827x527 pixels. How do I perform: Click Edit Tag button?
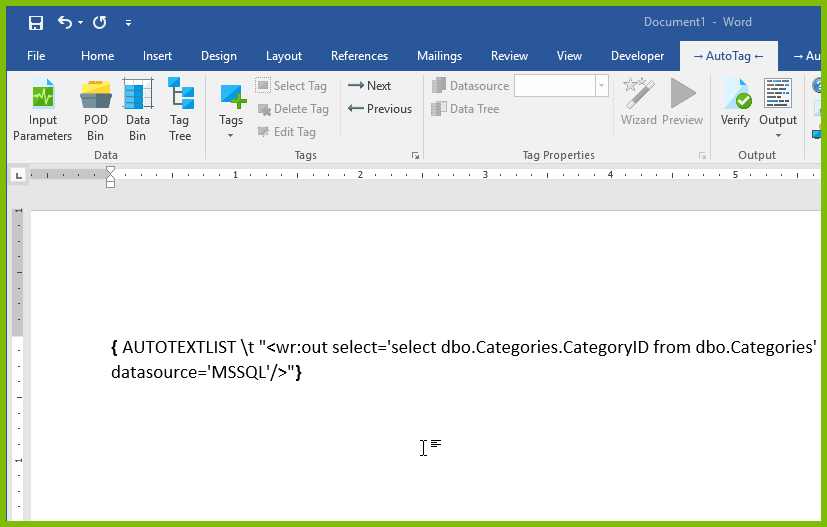click(286, 132)
